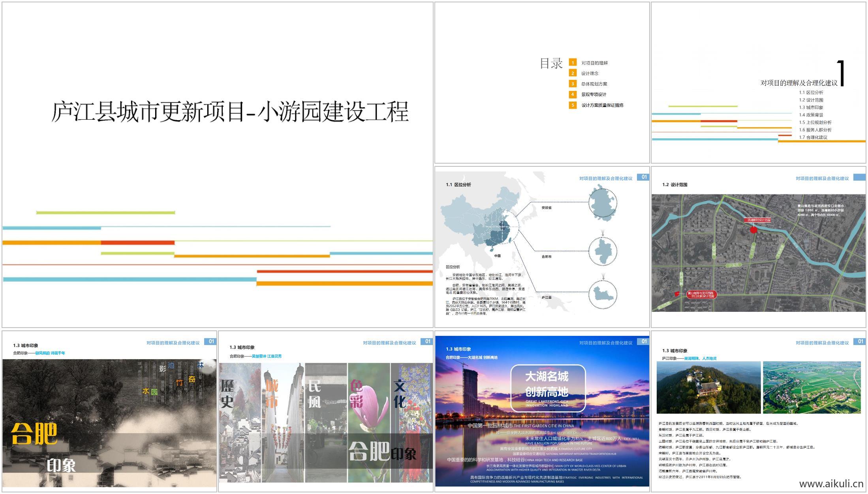
Task: Click the 目录 heading on the contents slide
Action: click(x=552, y=63)
